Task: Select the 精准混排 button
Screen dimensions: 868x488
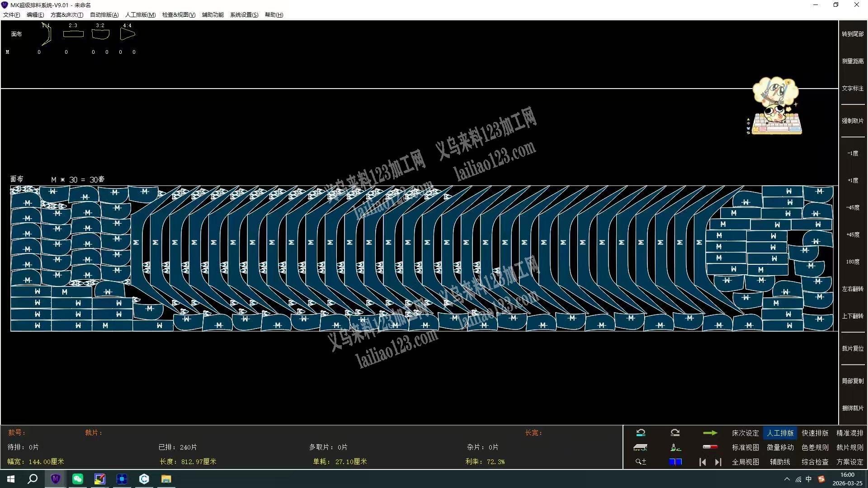Action: [x=850, y=433]
